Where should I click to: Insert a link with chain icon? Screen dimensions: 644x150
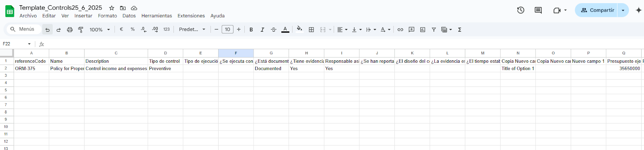click(x=400, y=29)
